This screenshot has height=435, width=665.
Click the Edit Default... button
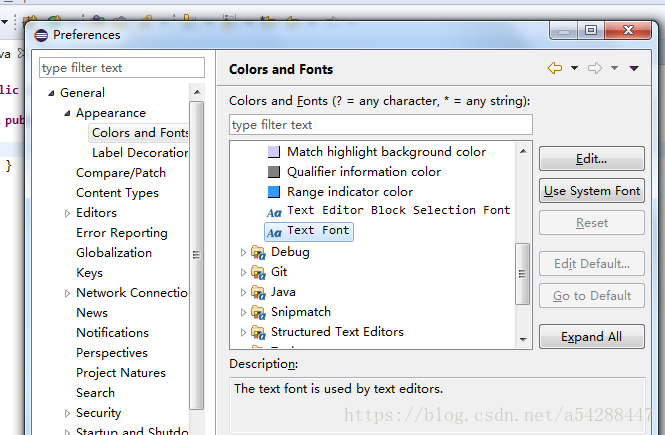click(x=592, y=264)
